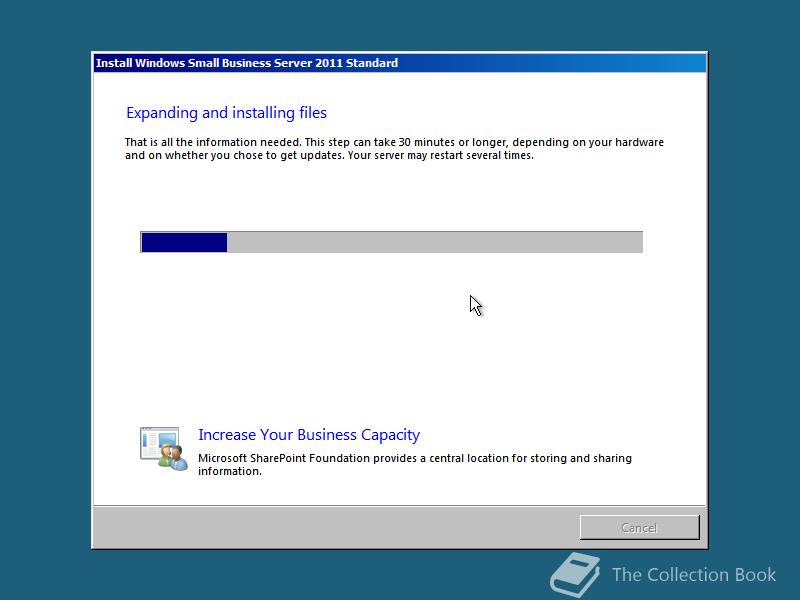The image size is (800, 600).
Task: Click the installation progress bar
Action: coord(391,242)
